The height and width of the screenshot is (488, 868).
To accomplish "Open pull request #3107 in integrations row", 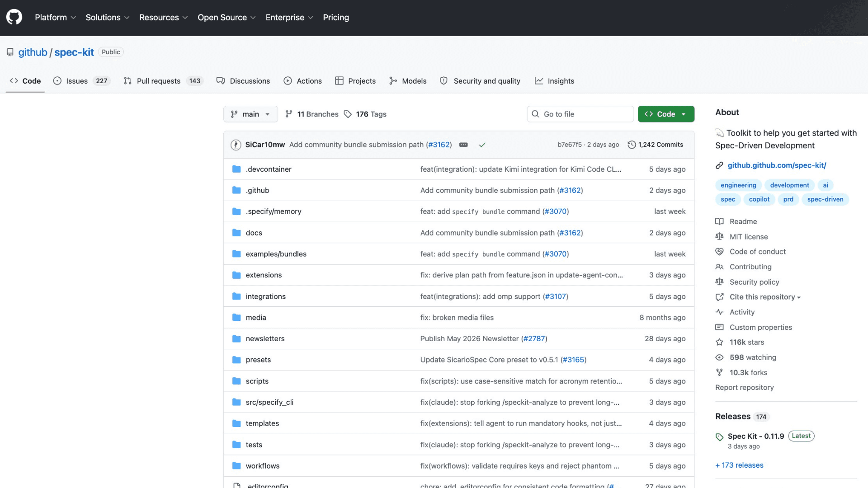I will point(555,296).
